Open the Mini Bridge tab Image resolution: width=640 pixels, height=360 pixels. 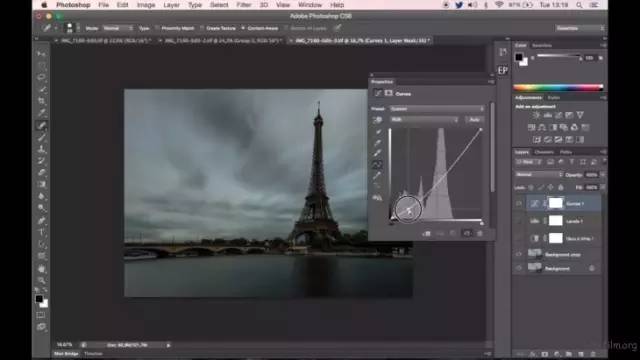pos(66,354)
